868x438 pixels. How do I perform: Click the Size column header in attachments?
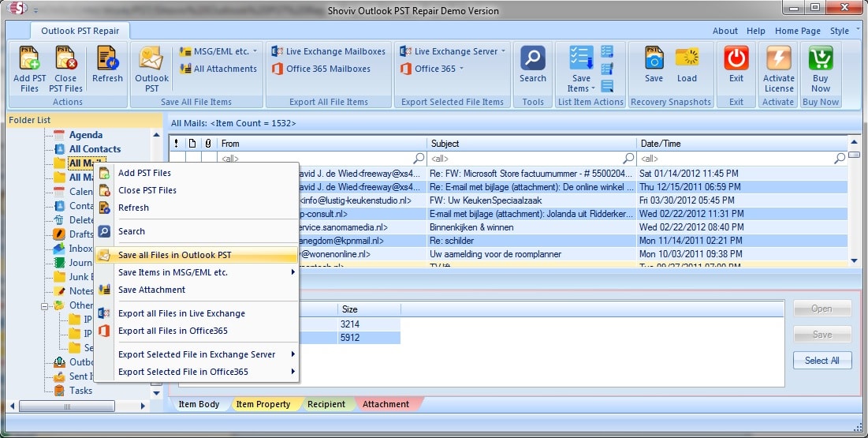click(x=369, y=309)
